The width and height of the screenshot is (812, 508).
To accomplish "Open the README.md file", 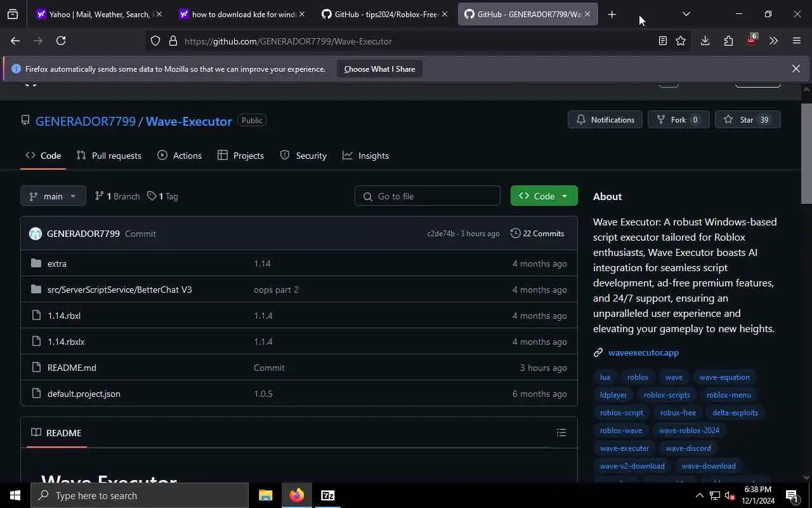I will click(72, 368).
